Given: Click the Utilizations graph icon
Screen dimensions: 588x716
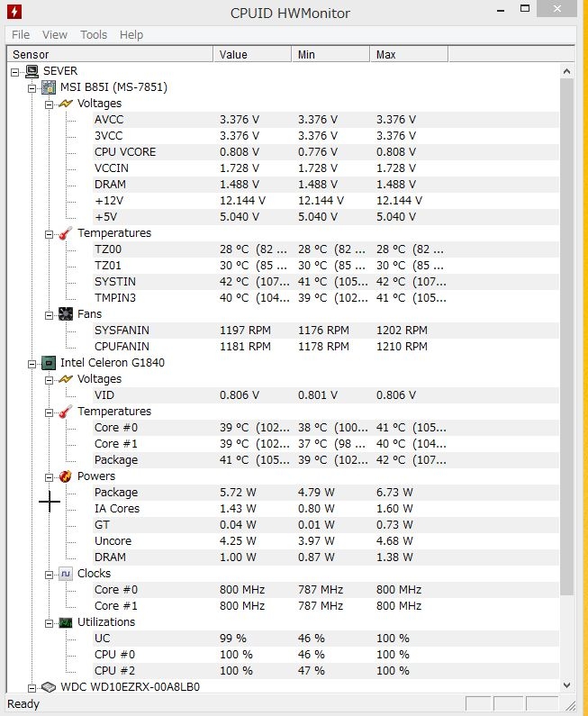Looking at the screenshot, I should tap(66, 622).
